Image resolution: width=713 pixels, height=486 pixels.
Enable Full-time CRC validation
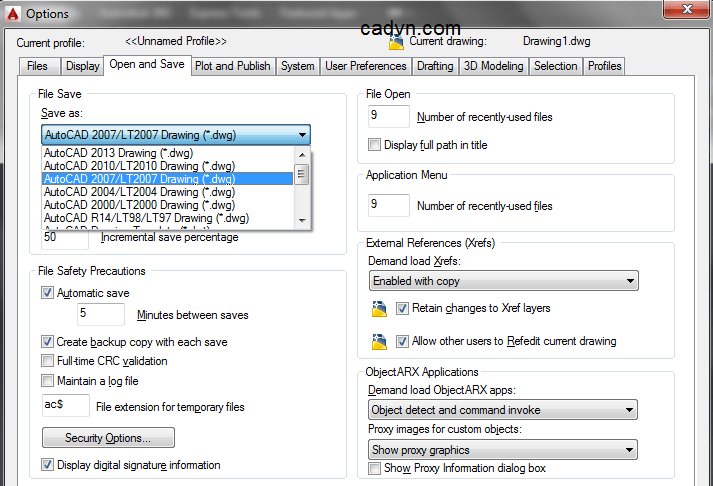point(47,361)
